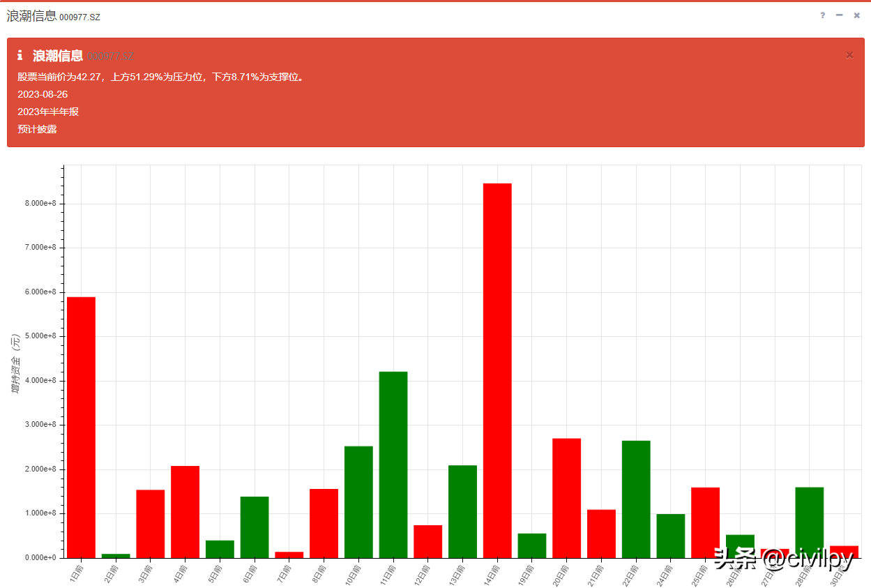Click the info icon in the red alert
This screenshot has width=871, height=588.
click(20, 55)
